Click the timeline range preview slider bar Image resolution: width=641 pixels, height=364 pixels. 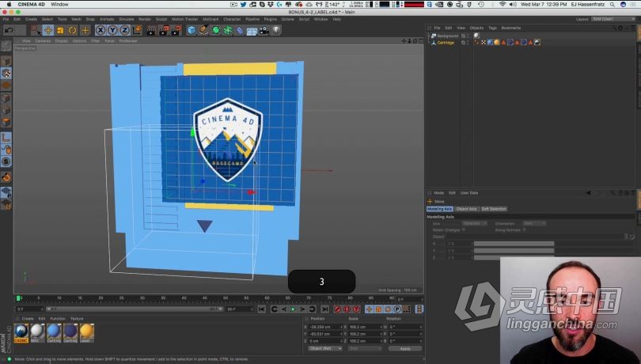(x=134, y=309)
